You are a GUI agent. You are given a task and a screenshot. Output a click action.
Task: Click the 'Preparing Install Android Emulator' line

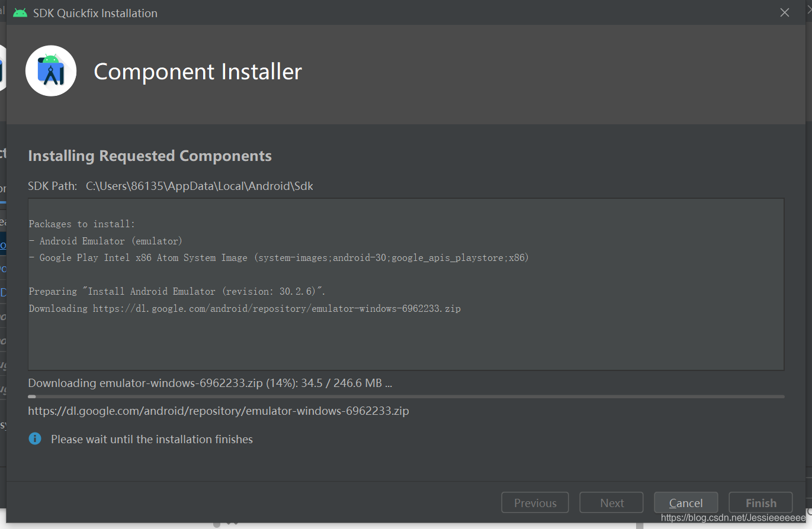pos(177,291)
